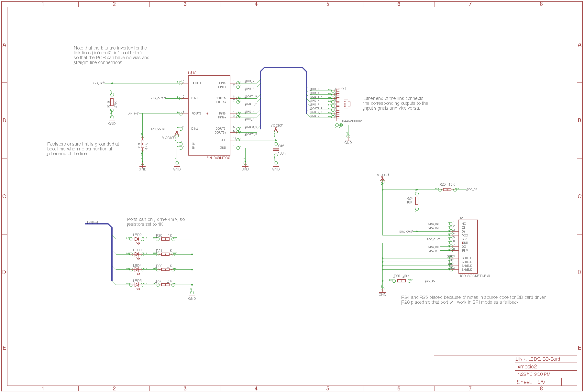
Task: Click the GND symbol near R26
Action: pyautogui.click(x=382, y=293)
